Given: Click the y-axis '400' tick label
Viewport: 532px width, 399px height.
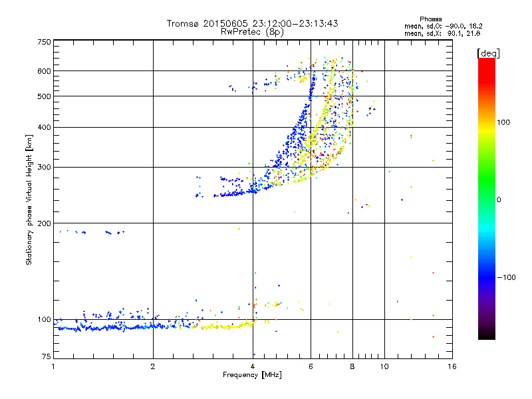Looking at the screenshot, I should [44, 128].
